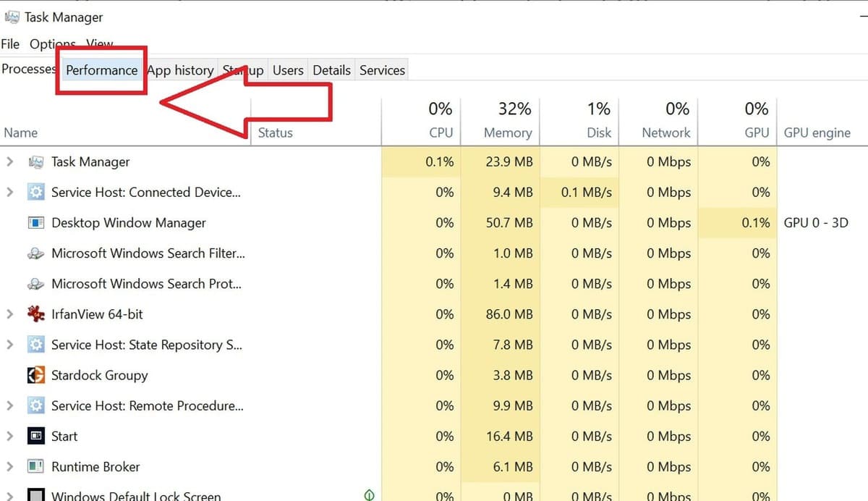Click the Task Manager title bar icon

pos(12,17)
